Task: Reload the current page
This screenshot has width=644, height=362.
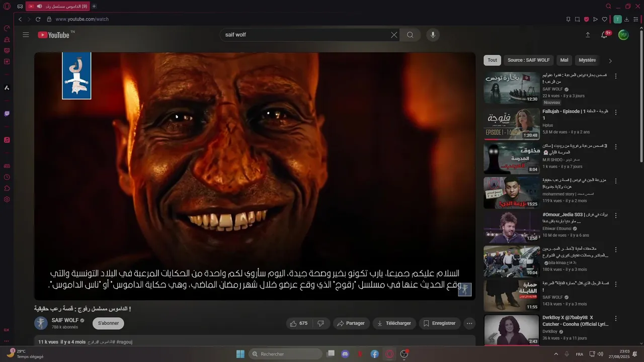Action: coord(38,19)
